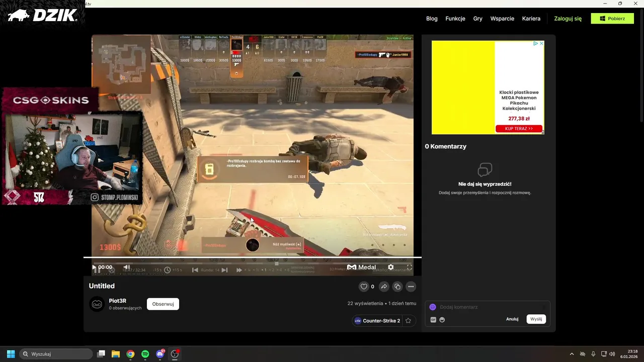The image size is (644, 362).
Task: Open the recording app taskbar icon
Action: (175, 354)
